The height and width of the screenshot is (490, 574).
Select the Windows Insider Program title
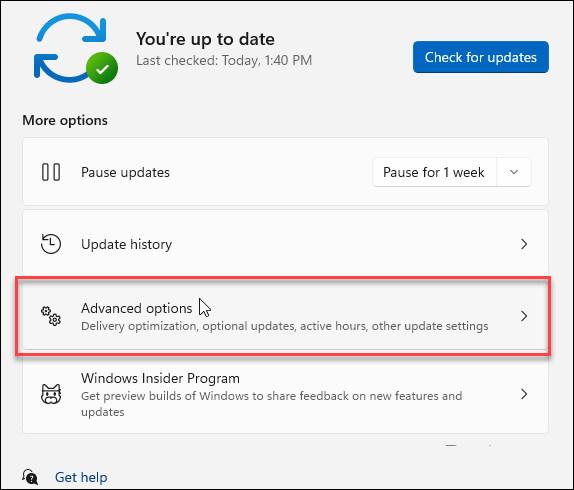pyautogui.click(x=160, y=378)
